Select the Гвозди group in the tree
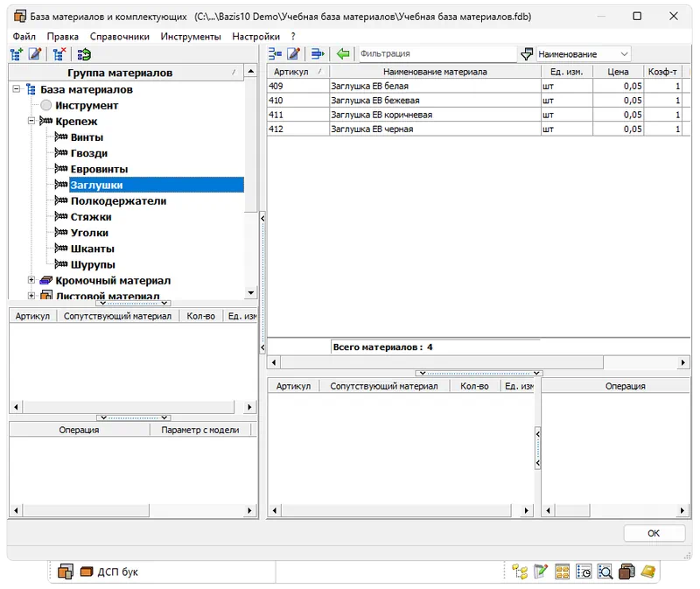 [89, 153]
